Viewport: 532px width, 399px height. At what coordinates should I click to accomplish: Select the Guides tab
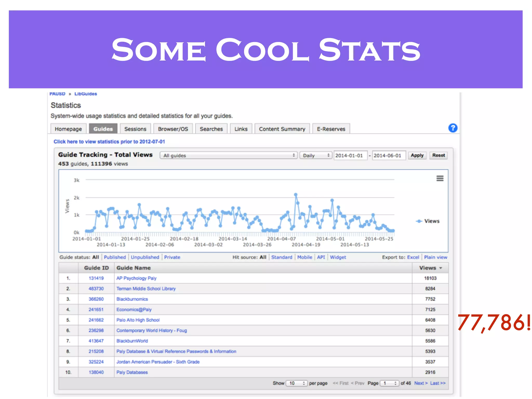103,129
